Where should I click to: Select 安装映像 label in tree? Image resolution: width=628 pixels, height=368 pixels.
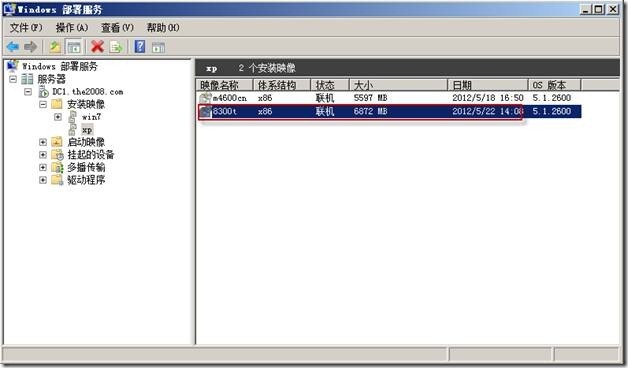(86, 104)
